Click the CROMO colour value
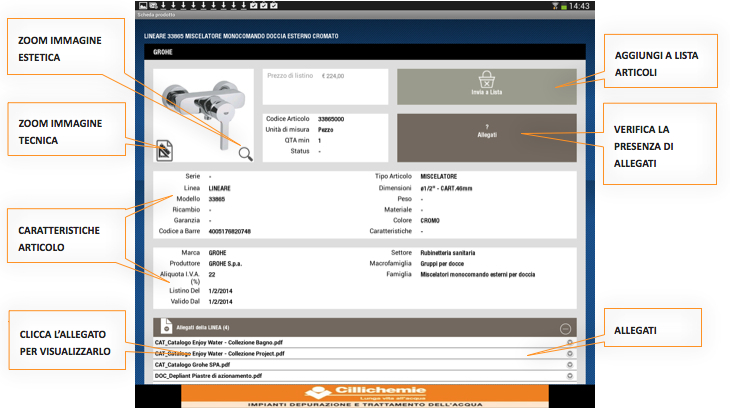Image resolution: width=730 pixels, height=408 pixels. point(430,221)
